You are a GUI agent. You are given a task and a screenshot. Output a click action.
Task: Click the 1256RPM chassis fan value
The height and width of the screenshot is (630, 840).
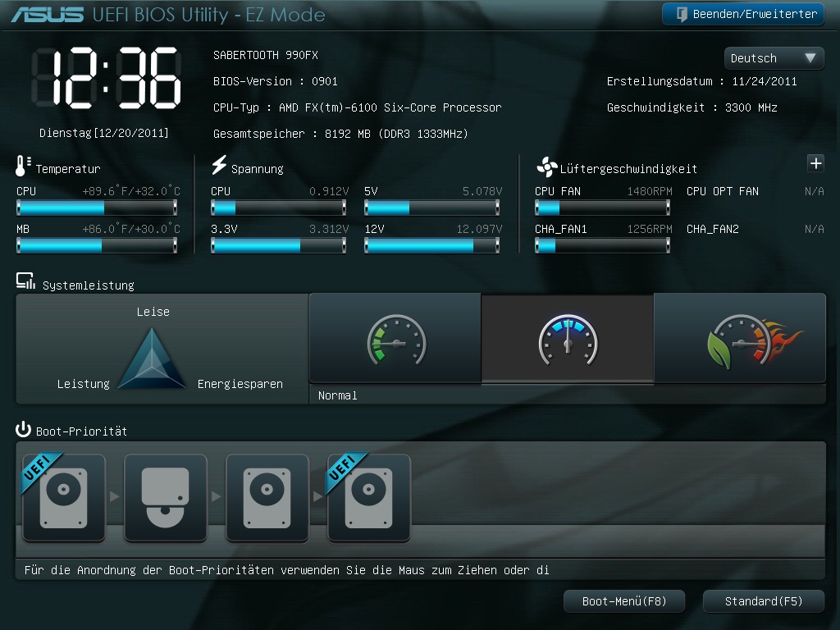click(x=650, y=230)
